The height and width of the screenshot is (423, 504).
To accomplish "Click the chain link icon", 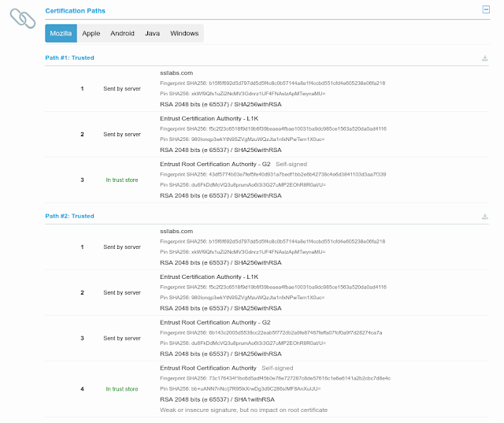I will coord(23,18).
